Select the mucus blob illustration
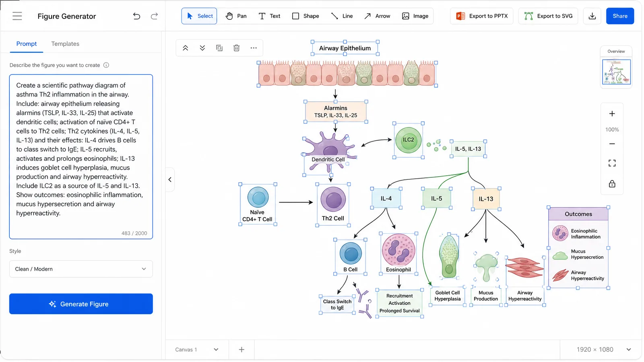The height and width of the screenshot is (362, 644). [486, 267]
